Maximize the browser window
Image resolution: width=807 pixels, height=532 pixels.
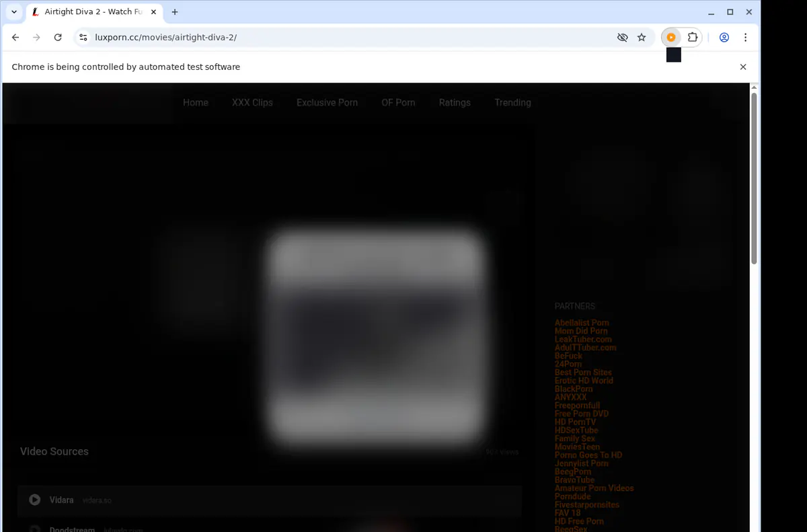730,12
